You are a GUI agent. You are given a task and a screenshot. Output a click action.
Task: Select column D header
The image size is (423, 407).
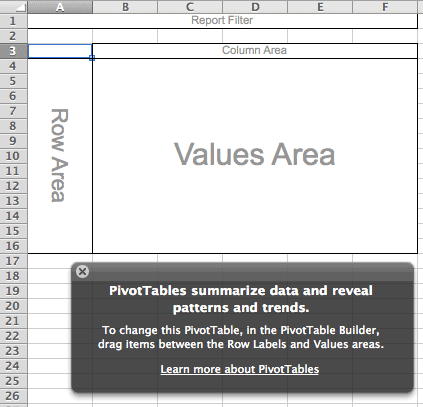(255, 7)
